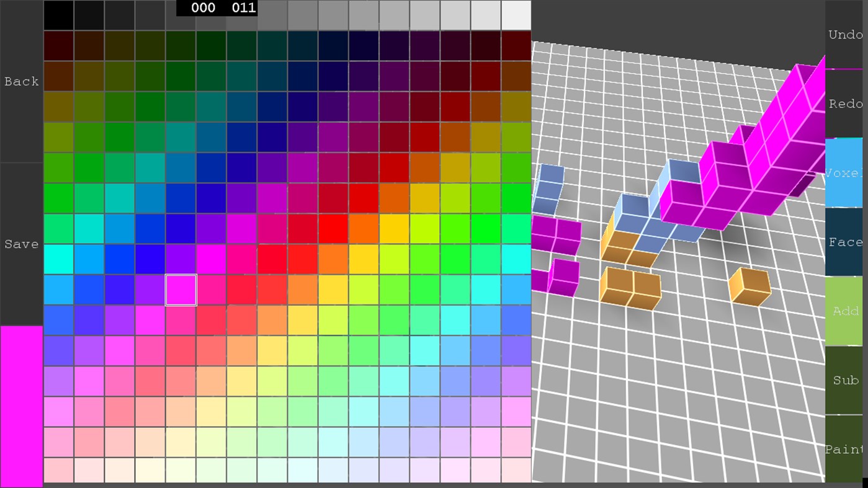Pick the violet swatch directly above the selected swatch

181,259
